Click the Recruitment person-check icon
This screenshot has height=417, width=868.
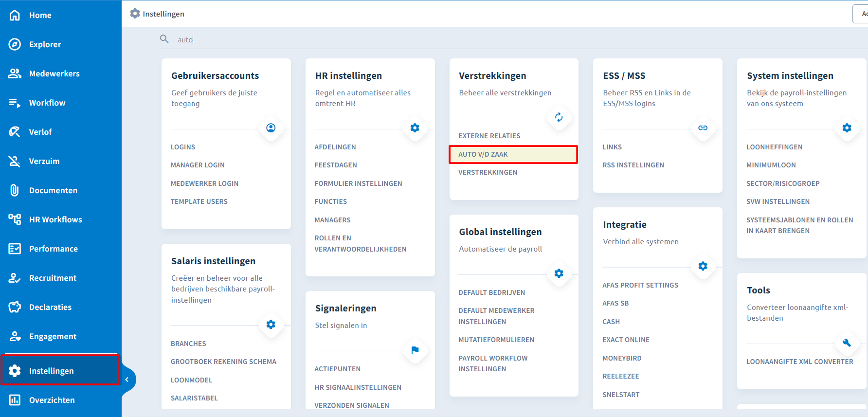point(15,278)
